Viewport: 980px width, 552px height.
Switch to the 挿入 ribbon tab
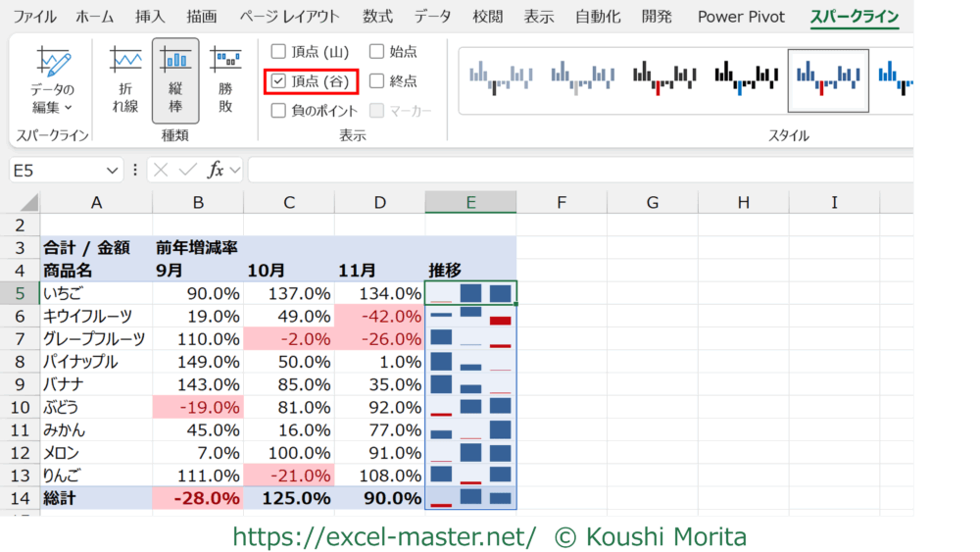coord(150,17)
